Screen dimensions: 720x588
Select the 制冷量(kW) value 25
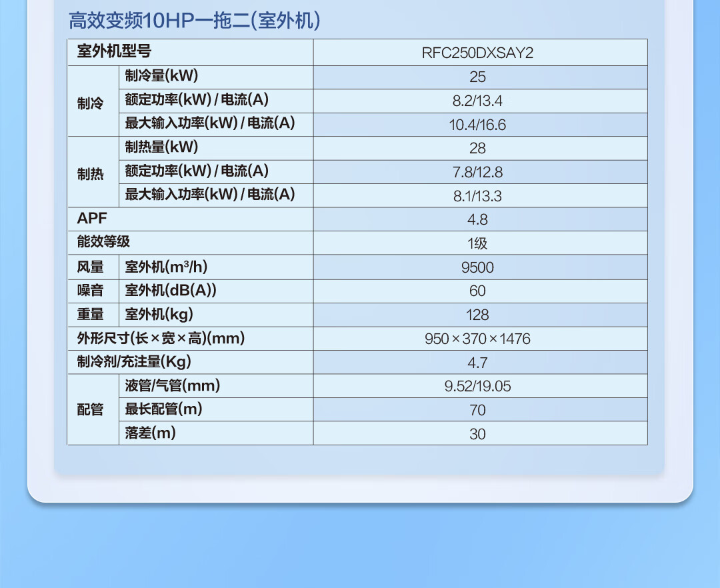coord(477,77)
